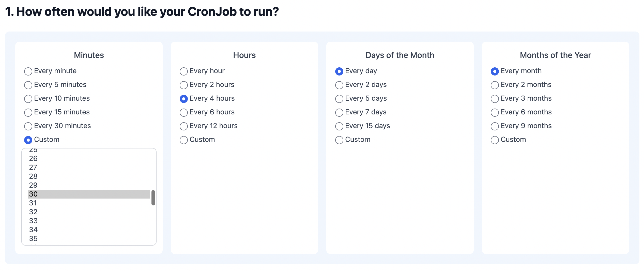Choose minute 34 from the list
The image size is (644, 271).
click(x=89, y=230)
